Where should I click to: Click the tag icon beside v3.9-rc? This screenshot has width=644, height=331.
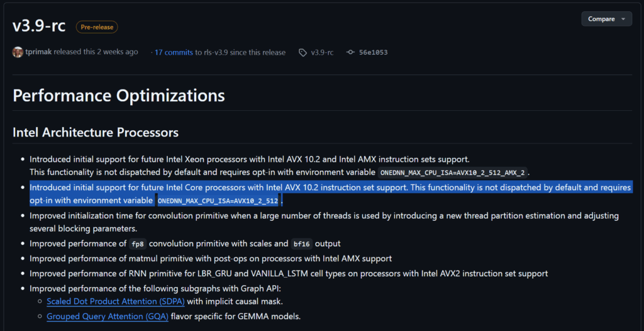click(303, 53)
